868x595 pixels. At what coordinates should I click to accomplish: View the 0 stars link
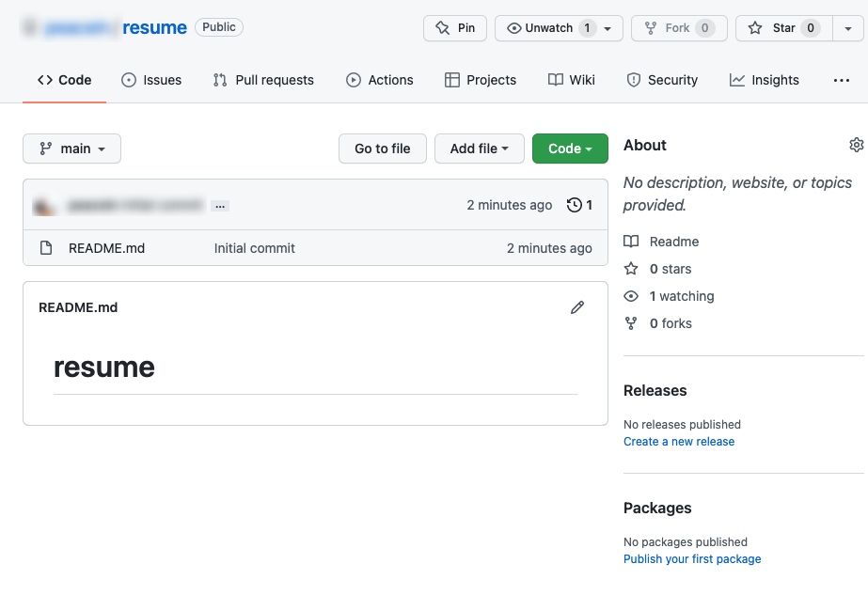coord(671,269)
